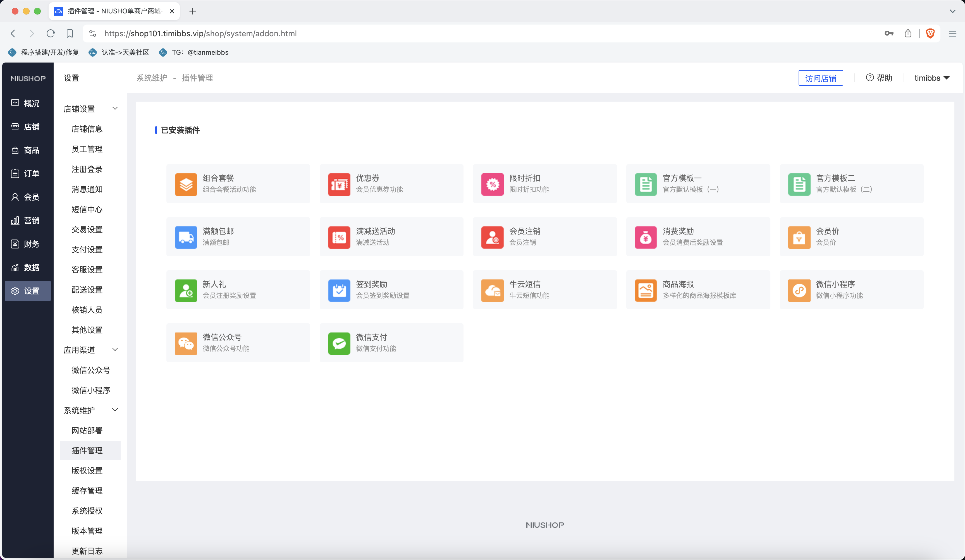This screenshot has width=965, height=560.
Task: Open the 组合套餐 plugin icon
Action: [186, 184]
